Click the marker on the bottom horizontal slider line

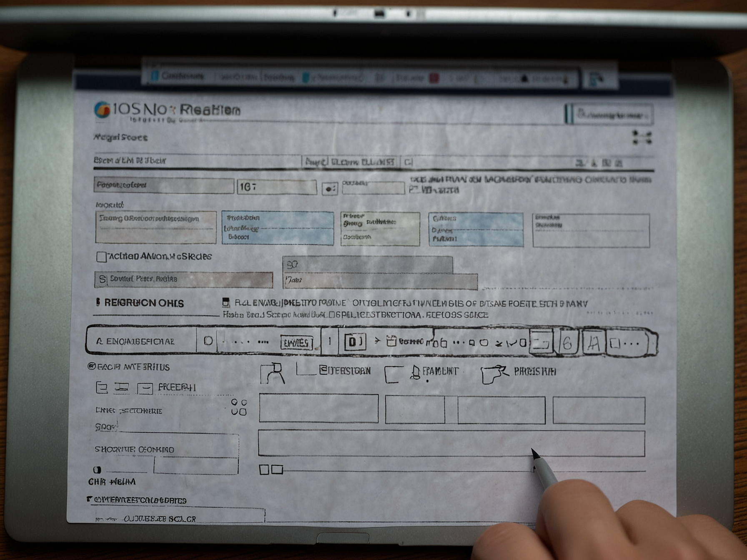(533, 470)
